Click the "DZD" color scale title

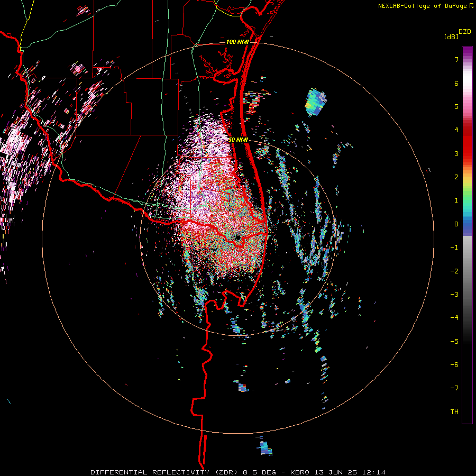(x=465, y=32)
